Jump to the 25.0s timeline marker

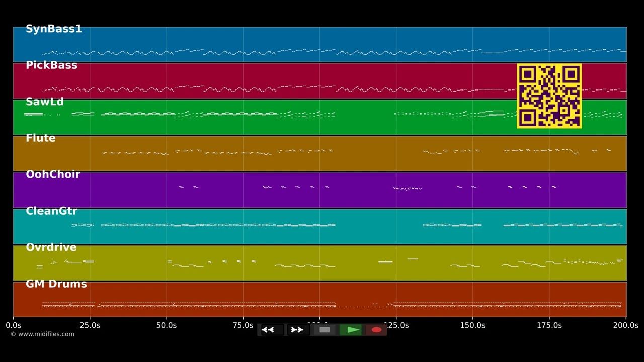point(90,325)
